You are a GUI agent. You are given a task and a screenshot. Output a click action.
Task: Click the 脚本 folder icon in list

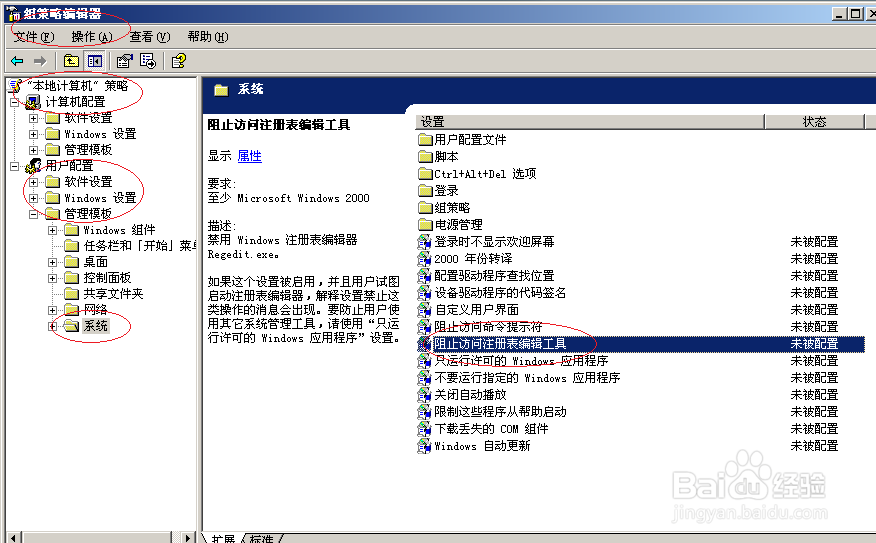pos(425,156)
